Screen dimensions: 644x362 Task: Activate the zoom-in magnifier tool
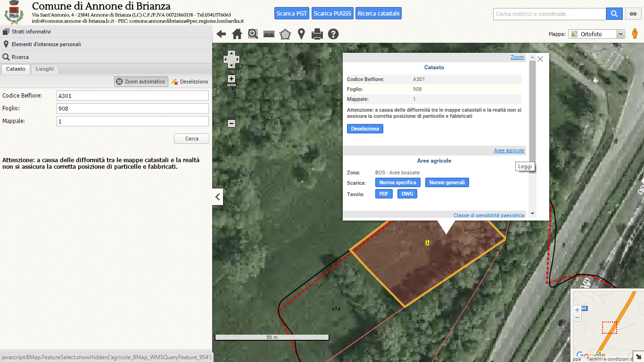253,34
